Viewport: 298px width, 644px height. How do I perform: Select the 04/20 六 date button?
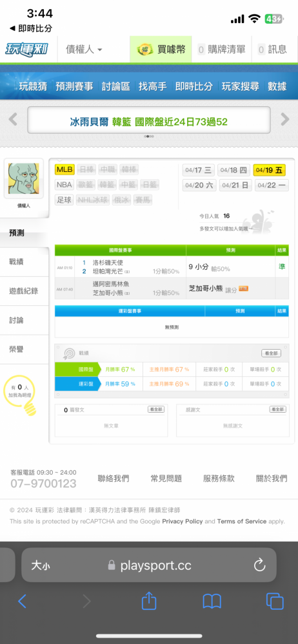(199, 185)
